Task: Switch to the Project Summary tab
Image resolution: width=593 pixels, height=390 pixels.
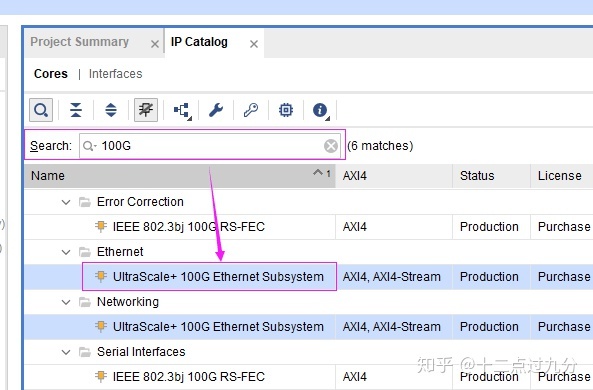Action: click(79, 42)
